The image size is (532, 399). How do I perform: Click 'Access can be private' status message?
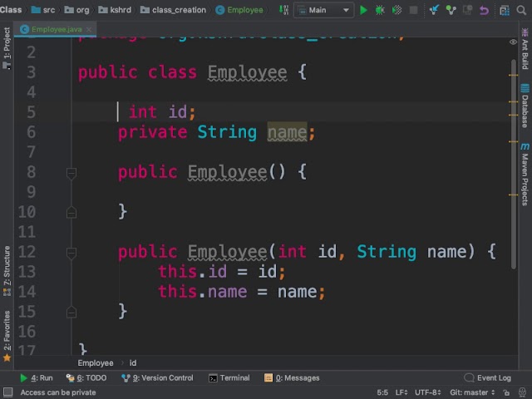[x=58, y=392]
